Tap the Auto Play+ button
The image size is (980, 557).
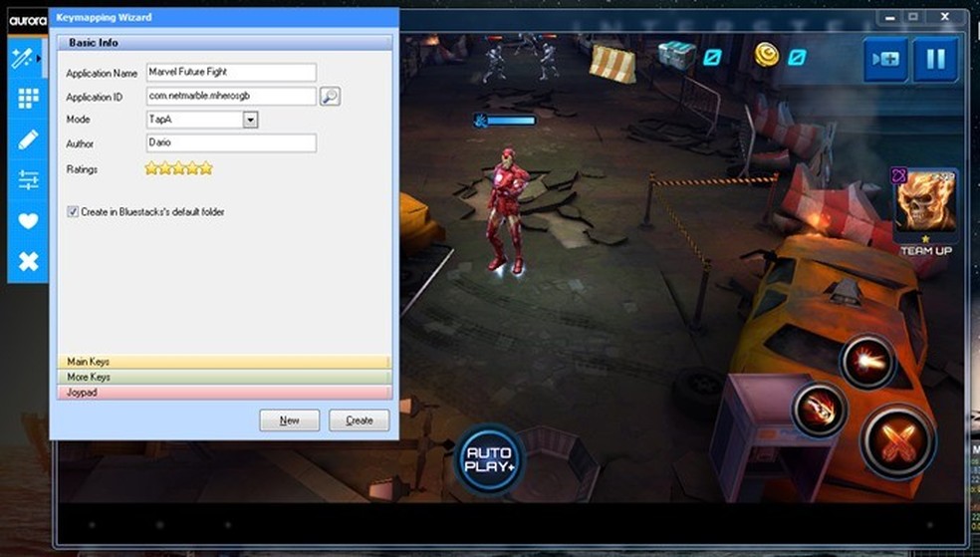click(489, 460)
